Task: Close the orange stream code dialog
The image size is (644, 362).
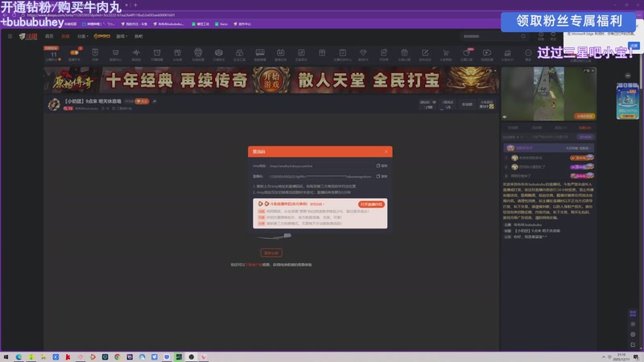Action: 386,151
